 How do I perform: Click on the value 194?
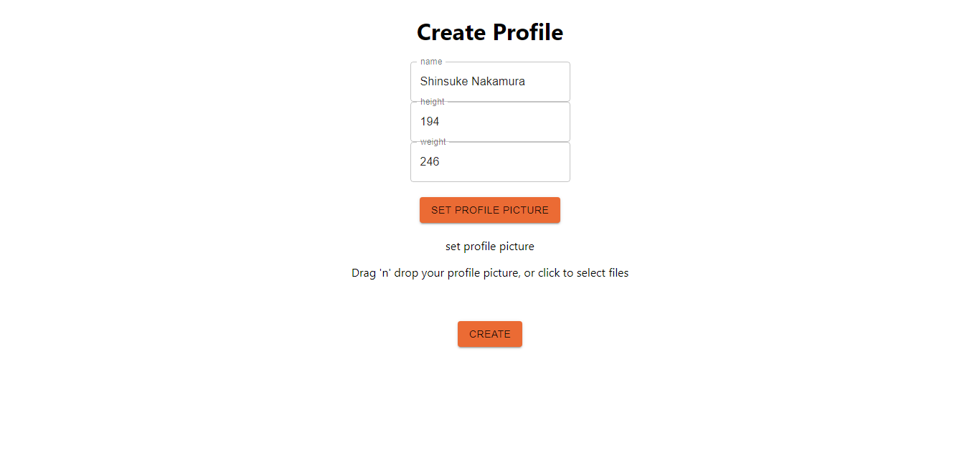coord(430,122)
